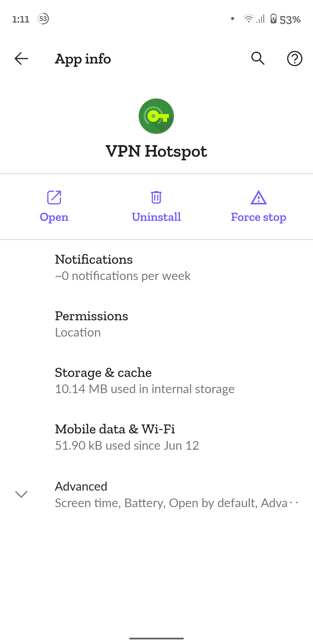Tap the Wi-Fi signal status icon
The image size is (313, 644).
(x=248, y=19)
